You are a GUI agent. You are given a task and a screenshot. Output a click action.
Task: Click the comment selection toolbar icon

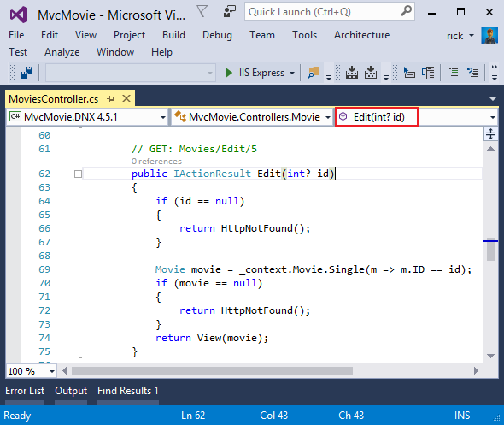click(x=454, y=73)
